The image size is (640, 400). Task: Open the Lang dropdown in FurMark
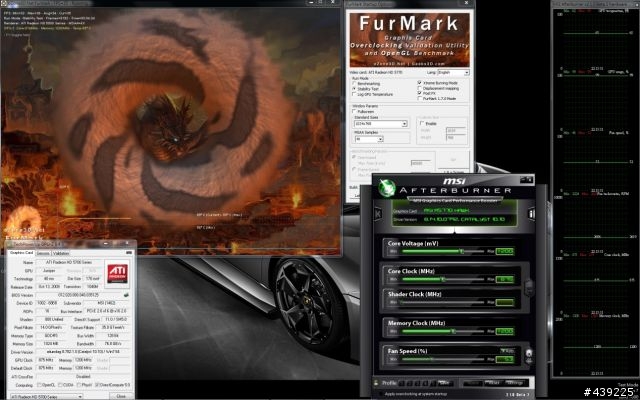[453, 72]
